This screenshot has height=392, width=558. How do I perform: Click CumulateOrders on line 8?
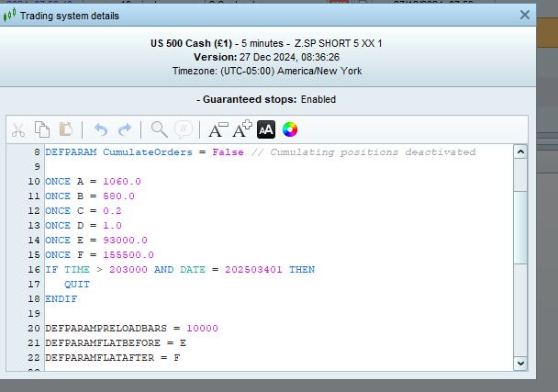(x=148, y=152)
